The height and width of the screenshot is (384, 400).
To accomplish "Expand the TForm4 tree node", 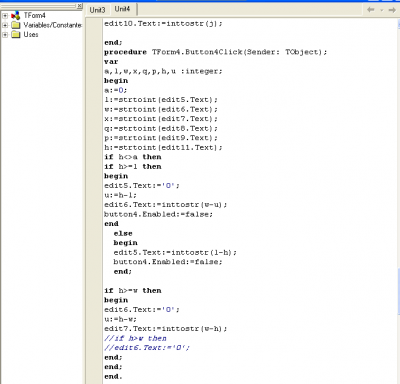I will click(x=5, y=16).
